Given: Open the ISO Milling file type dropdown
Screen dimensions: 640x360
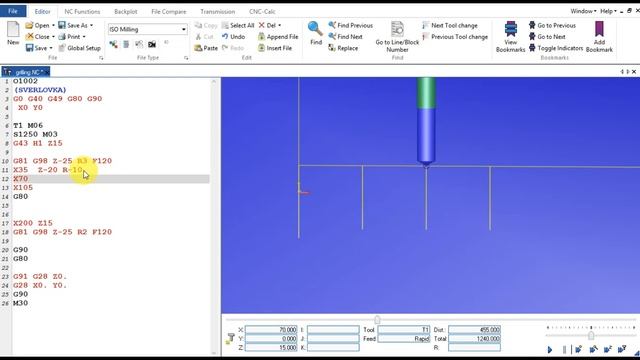Looking at the screenshot, I should click(183, 29).
